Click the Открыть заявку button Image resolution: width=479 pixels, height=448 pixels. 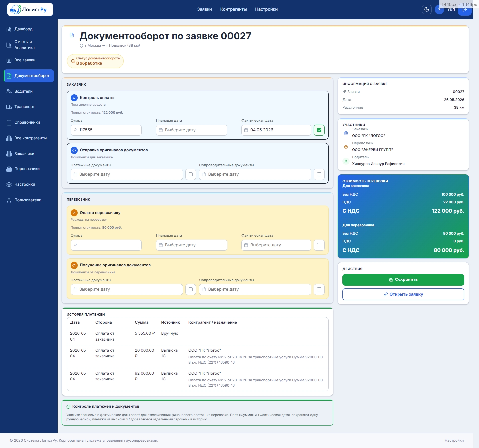(x=403, y=294)
